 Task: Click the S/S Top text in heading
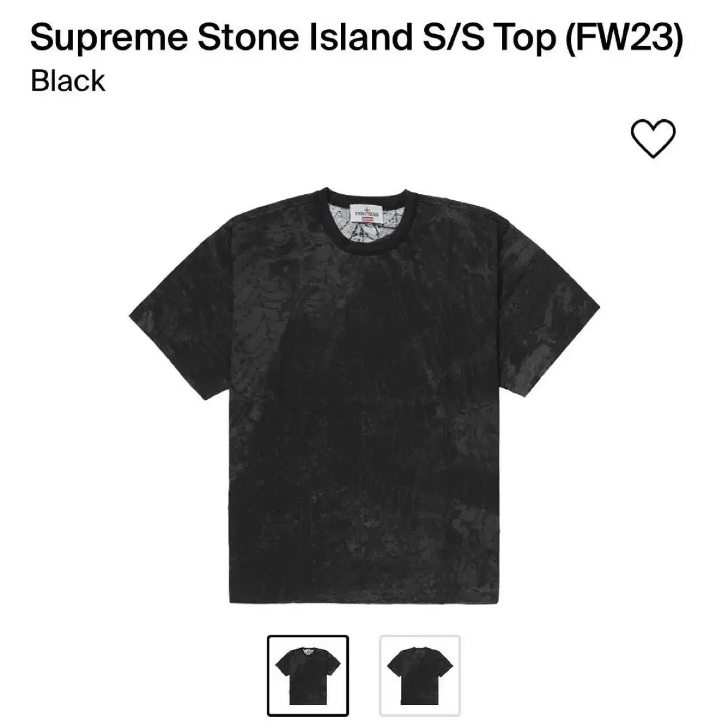(x=489, y=37)
